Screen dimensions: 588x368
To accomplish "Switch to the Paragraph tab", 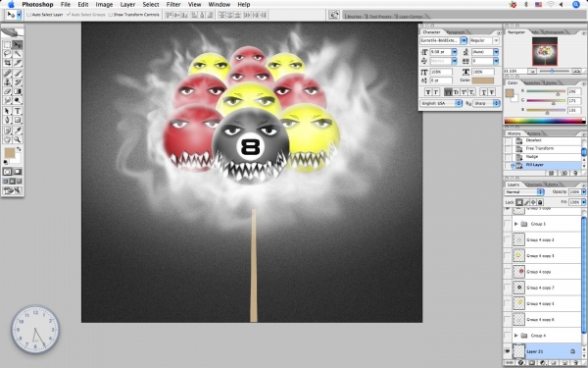I will click(456, 32).
